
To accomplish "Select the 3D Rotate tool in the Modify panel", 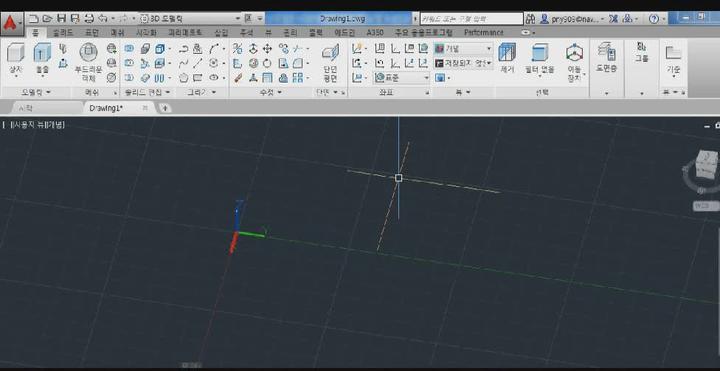I will point(253,63).
